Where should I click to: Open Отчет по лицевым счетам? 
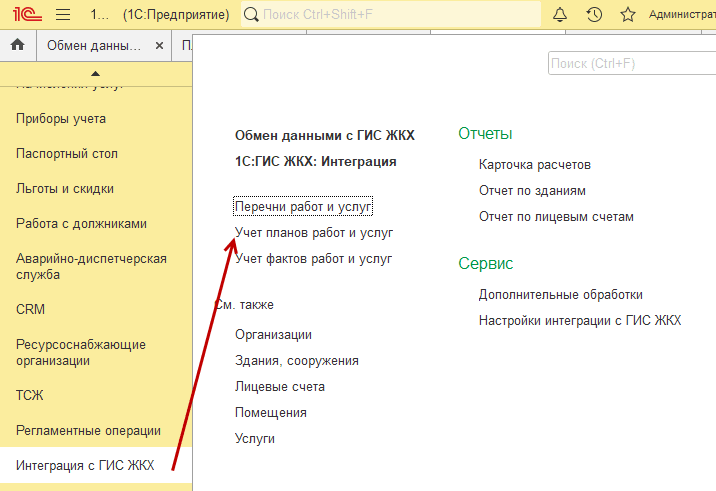pos(556,217)
